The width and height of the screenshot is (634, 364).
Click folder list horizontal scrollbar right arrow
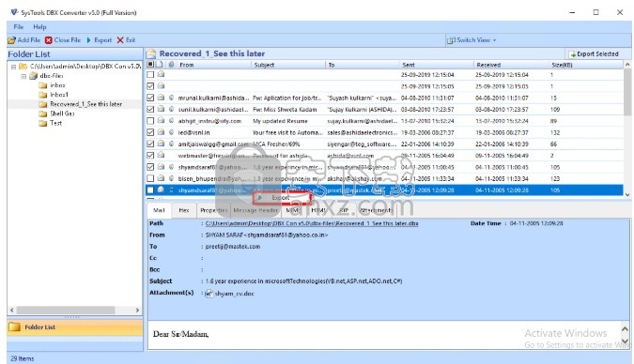[137, 310]
